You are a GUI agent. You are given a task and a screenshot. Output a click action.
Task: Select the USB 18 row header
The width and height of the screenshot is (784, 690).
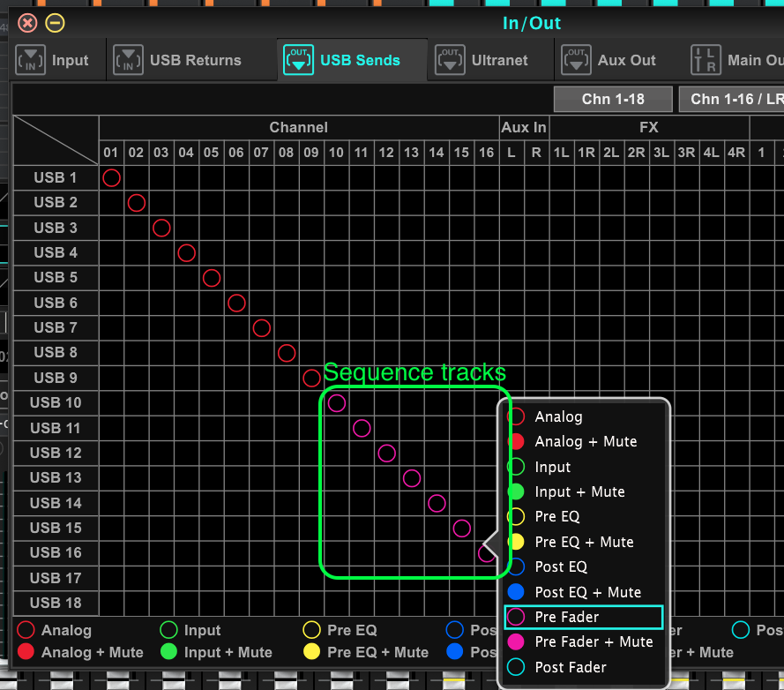pyautogui.click(x=56, y=603)
